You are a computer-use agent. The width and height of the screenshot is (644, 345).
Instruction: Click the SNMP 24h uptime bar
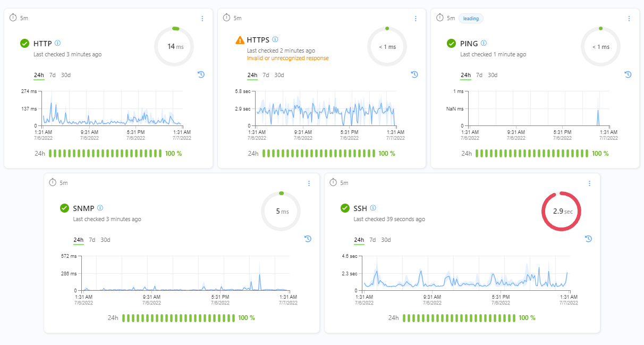(179, 318)
